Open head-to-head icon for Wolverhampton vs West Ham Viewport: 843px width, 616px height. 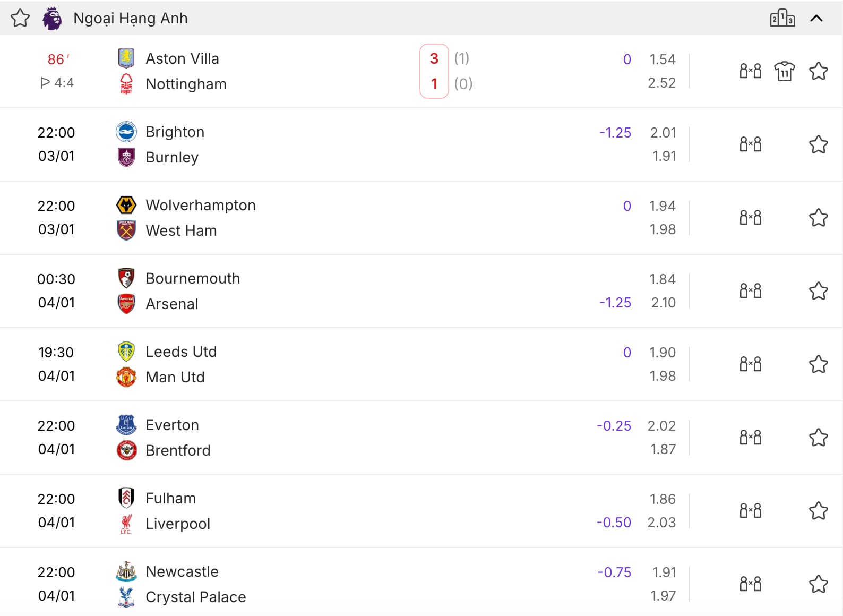750,218
